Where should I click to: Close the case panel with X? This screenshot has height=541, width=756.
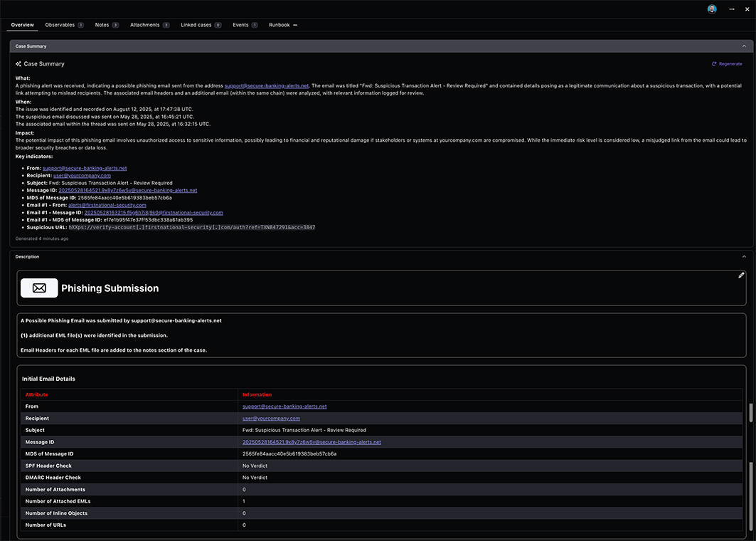coord(747,9)
